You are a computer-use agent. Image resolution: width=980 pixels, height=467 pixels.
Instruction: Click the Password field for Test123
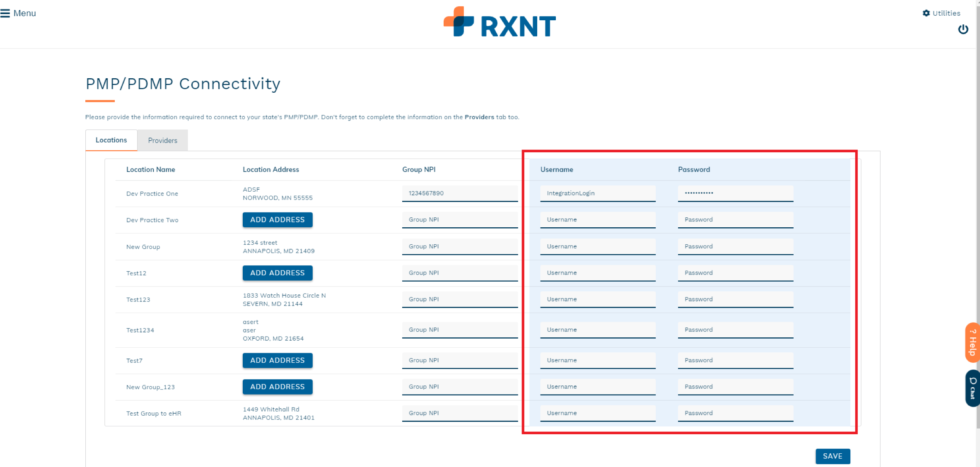coord(734,299)
